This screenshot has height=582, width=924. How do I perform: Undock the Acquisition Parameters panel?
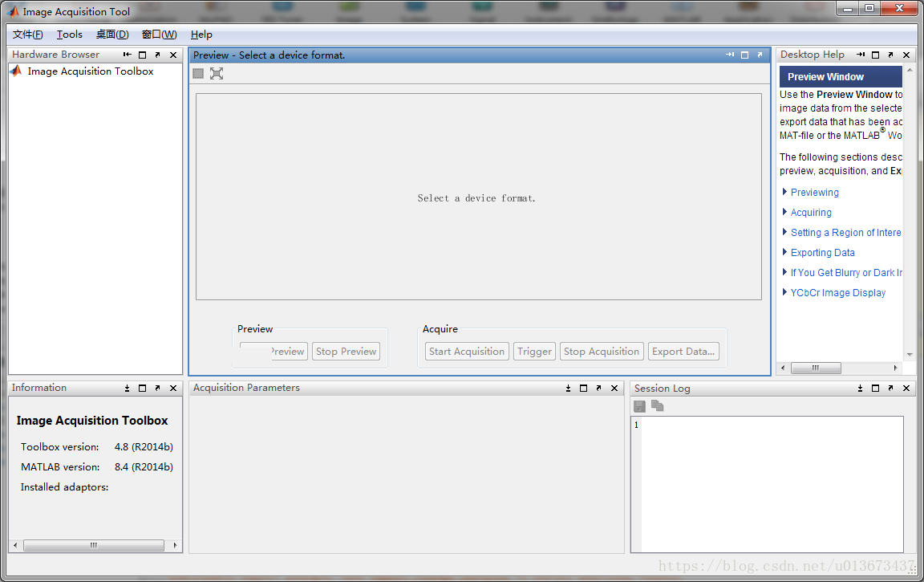598,388
